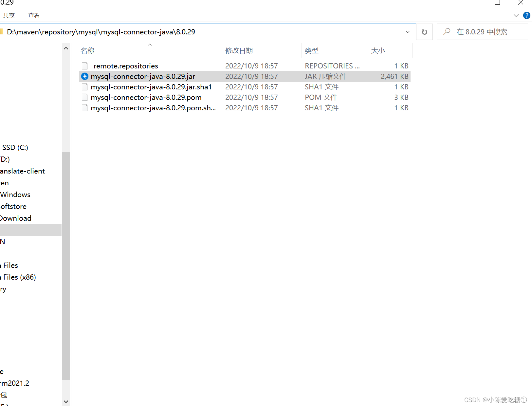Screen dimensions: 532x406
Task: Click the mysql-connector-java-8.0.29.pom file icon
Action: tap(85, 97)
